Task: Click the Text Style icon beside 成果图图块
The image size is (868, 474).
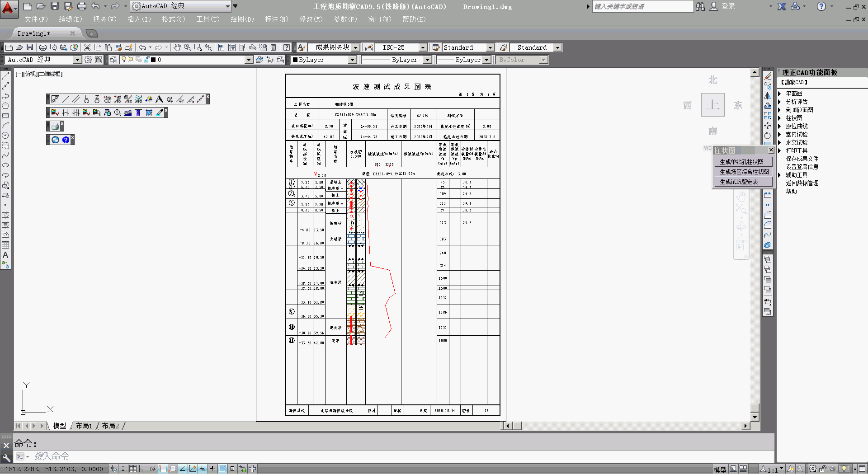Action: tap(302, 47)
